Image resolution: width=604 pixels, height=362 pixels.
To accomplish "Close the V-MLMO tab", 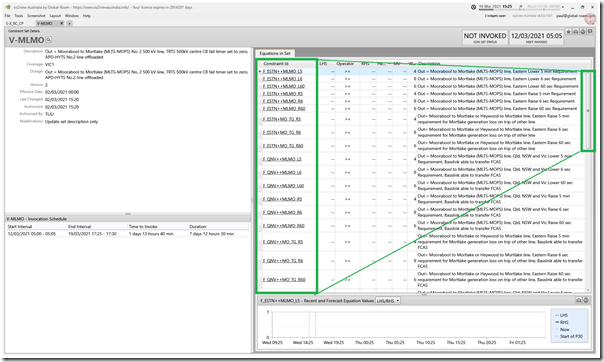I will tap(61, 23).
